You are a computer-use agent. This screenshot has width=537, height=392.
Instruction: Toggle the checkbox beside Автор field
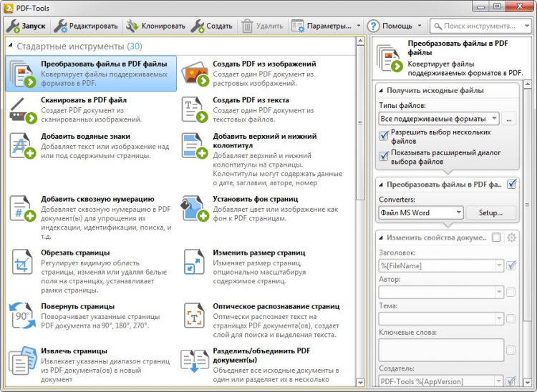tap(511, 292)
